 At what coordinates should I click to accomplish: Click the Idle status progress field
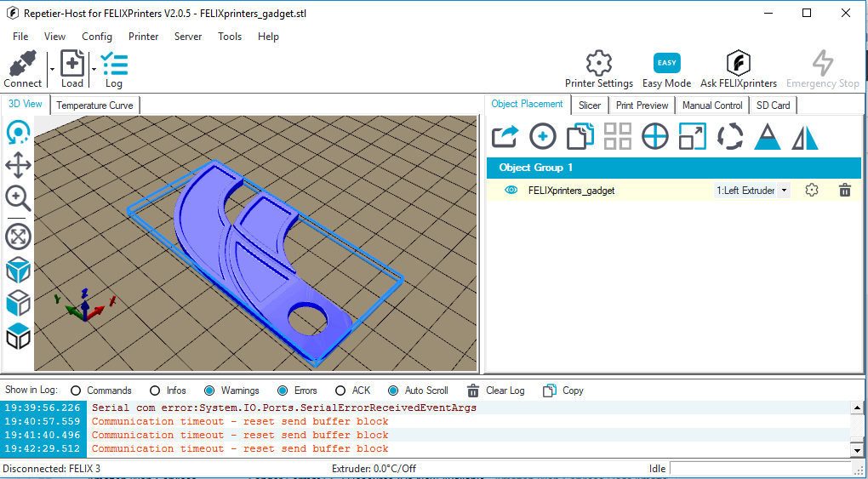click(761, 469)
